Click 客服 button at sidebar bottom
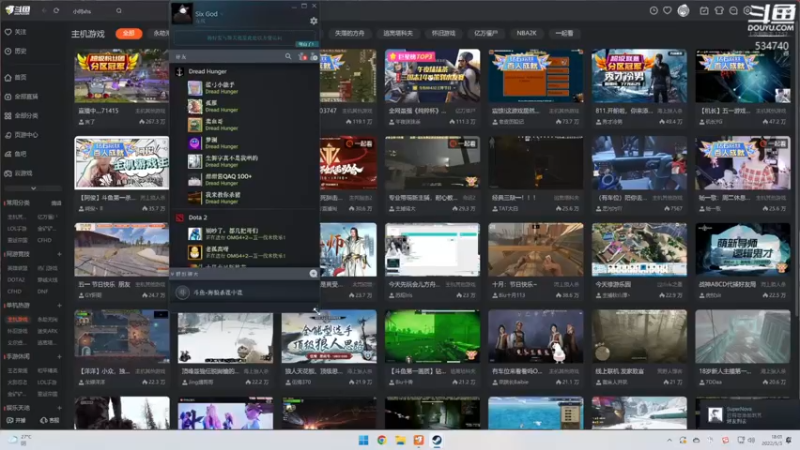800x450 pixels. [49, 420]
